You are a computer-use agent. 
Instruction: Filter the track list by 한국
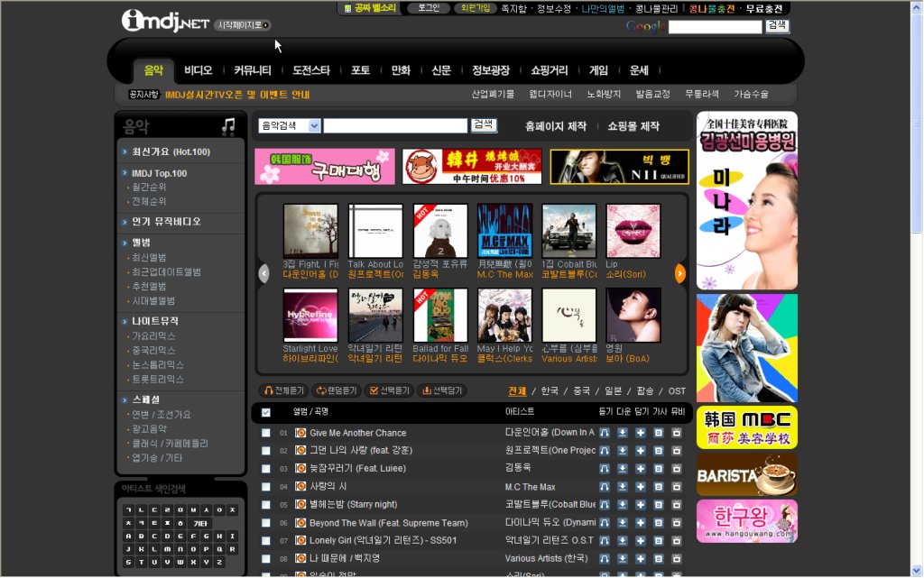tap(550, 390)
